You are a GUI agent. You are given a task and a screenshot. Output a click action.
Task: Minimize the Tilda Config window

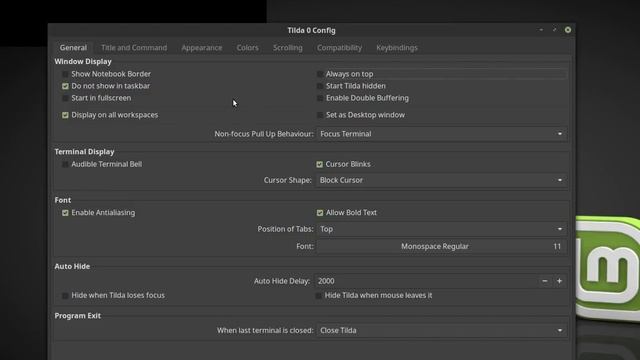541,30
